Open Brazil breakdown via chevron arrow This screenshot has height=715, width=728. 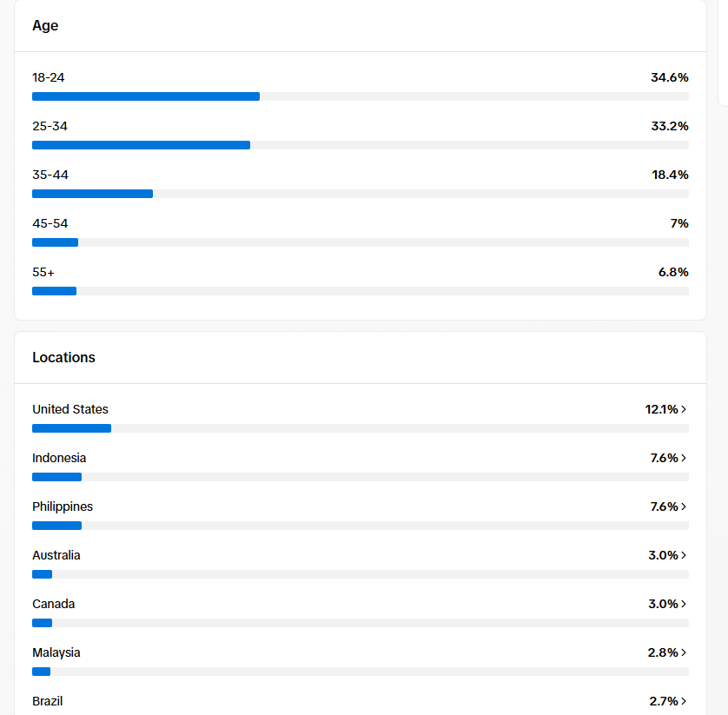tap(684, 701)
